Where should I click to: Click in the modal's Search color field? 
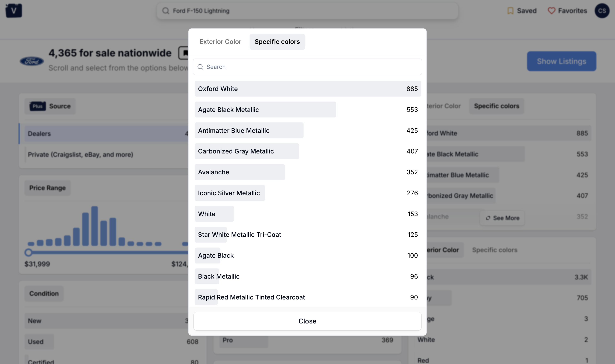click(307, 67)
